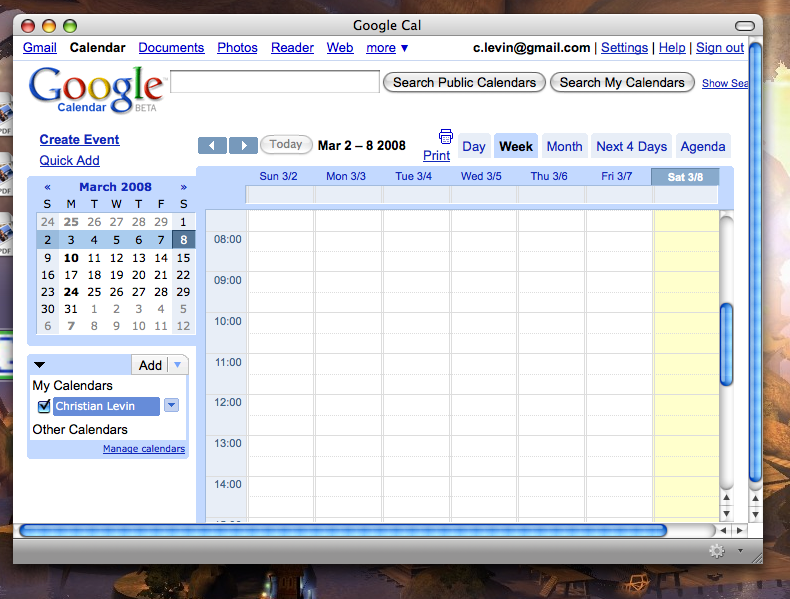The height and width of the screenshot is (599, 790).
Task: Open the Christian Levin calendar options dropdown
Action: 171,405
